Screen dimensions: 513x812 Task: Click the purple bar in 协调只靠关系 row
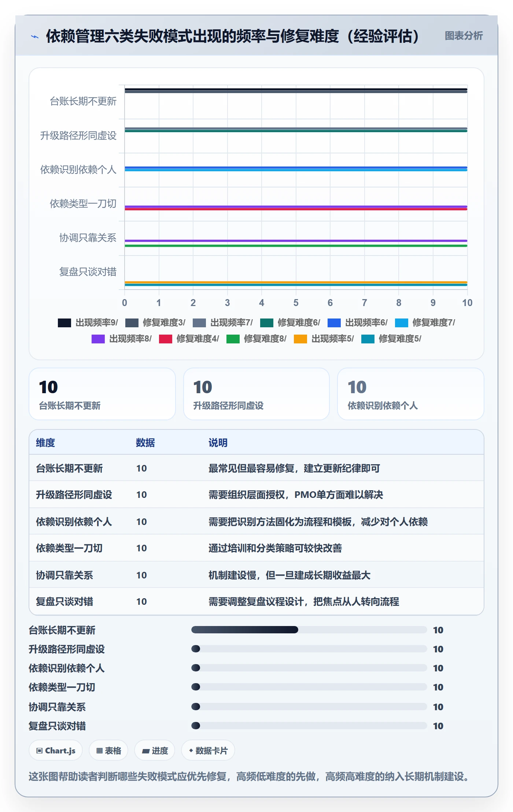pos(296,241)
